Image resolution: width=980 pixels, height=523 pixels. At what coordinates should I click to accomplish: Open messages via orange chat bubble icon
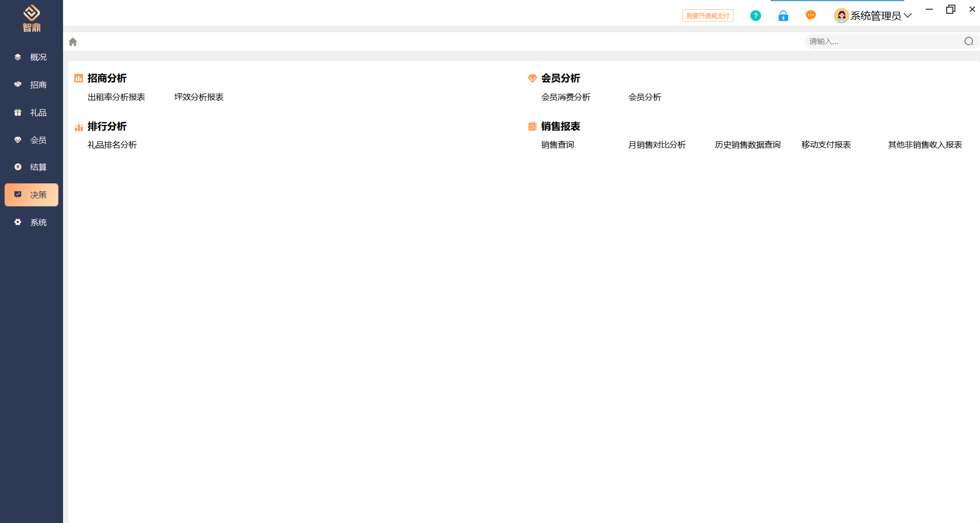(x=810, y=15)
